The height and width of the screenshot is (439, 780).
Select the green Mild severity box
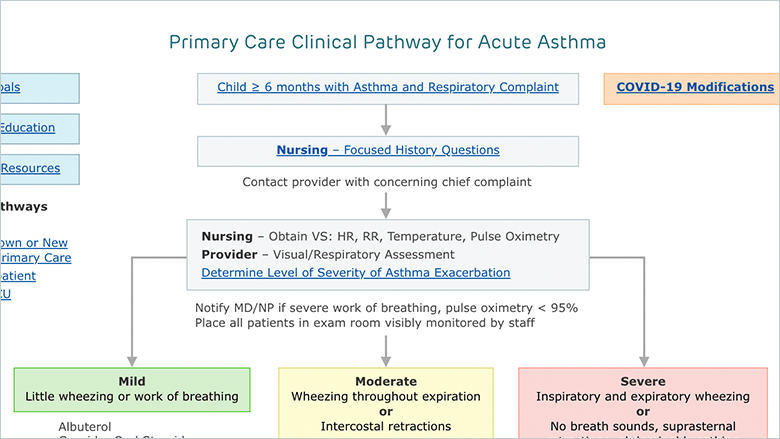132,390
